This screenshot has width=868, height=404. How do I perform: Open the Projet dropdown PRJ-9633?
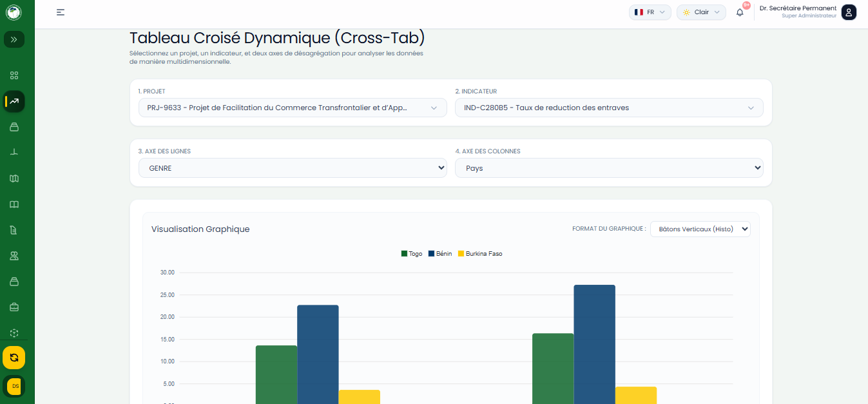point(293,108)
